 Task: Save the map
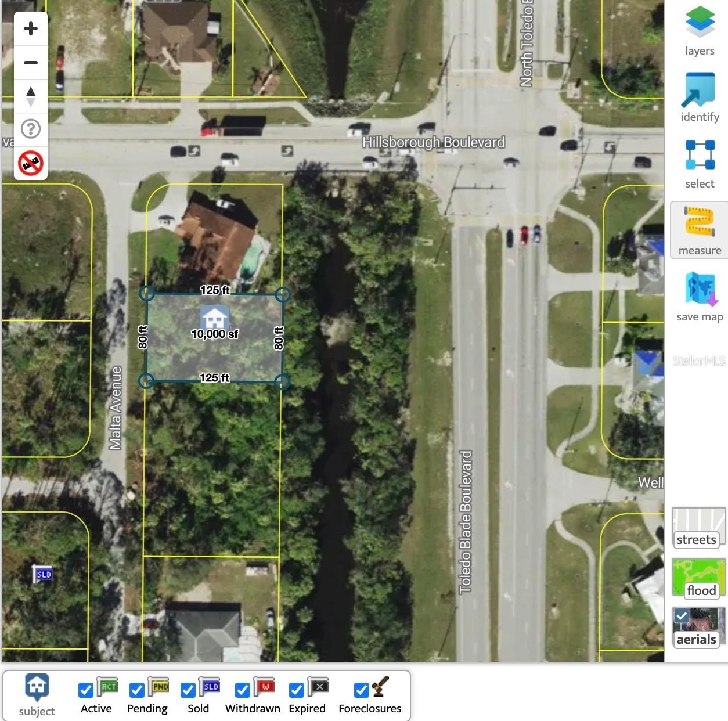click(700, 297)
